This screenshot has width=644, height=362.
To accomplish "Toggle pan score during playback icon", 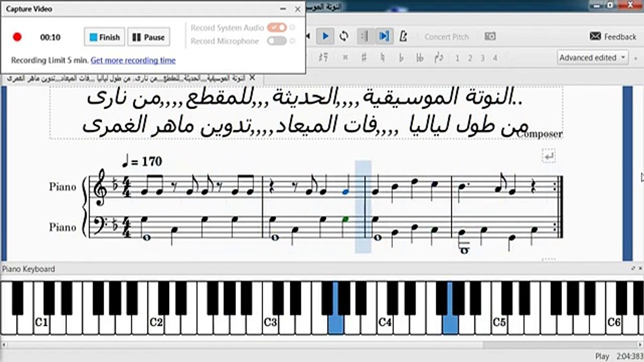I will coord(384,36).
